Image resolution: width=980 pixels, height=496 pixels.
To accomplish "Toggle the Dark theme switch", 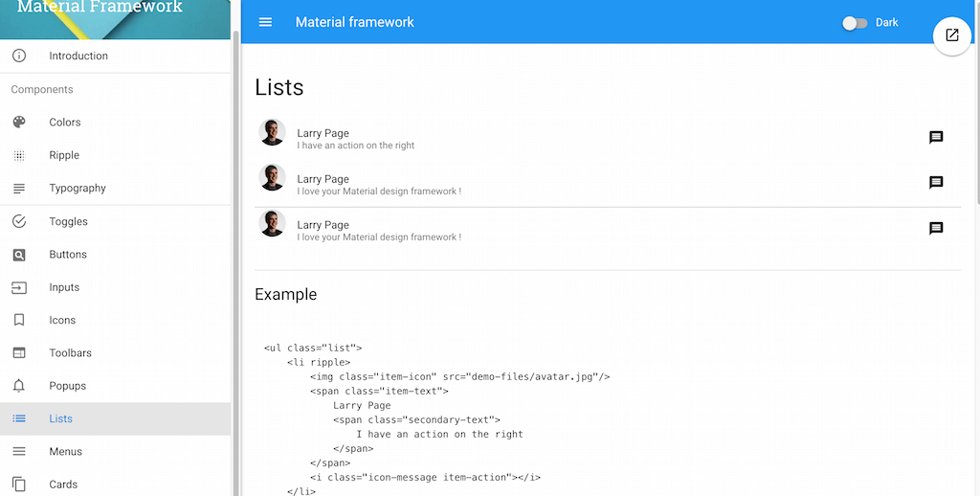I will [855, 23].
